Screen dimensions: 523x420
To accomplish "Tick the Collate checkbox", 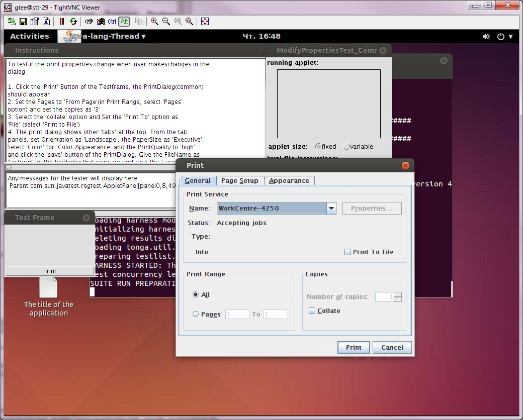I will [x=312, y=311].
